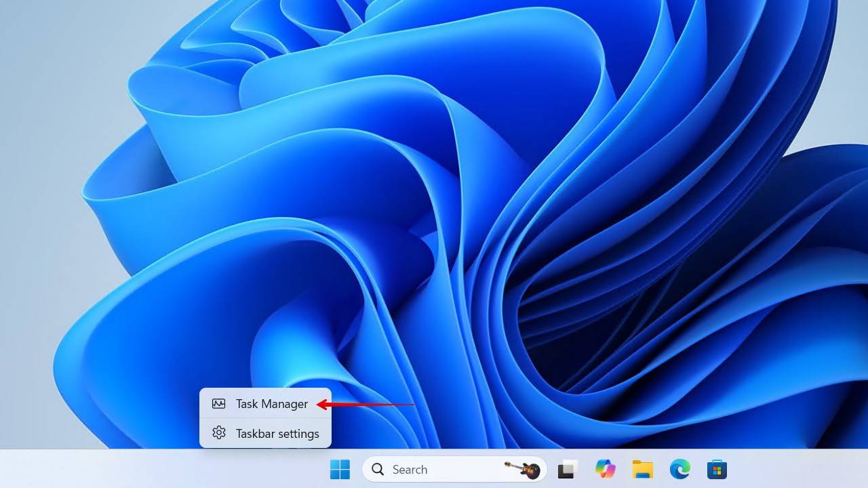
Task: Click the gear icon beside Taskbar settings
Action: point(218,433)
